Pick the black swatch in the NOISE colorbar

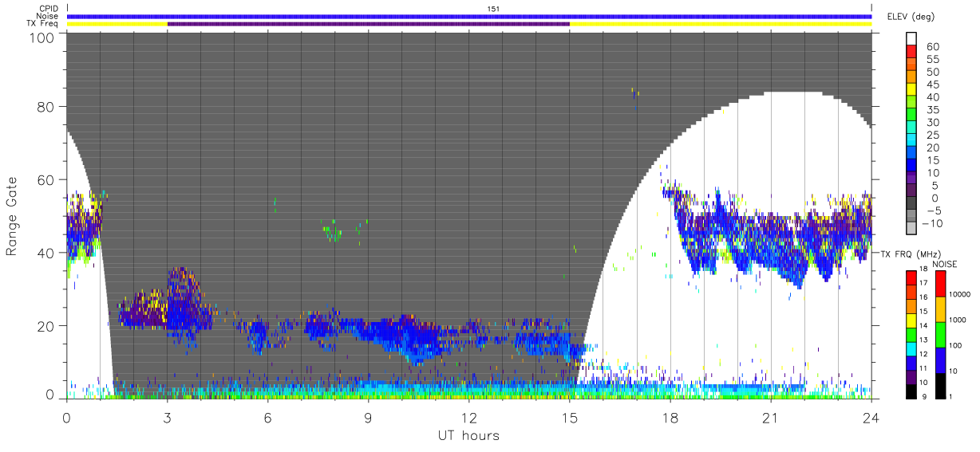click(940, 386)
